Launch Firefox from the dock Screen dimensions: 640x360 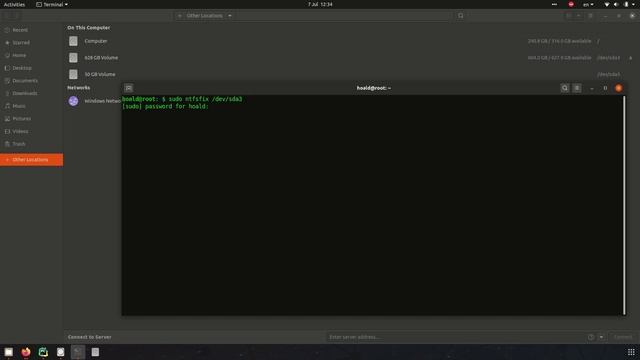26,352
